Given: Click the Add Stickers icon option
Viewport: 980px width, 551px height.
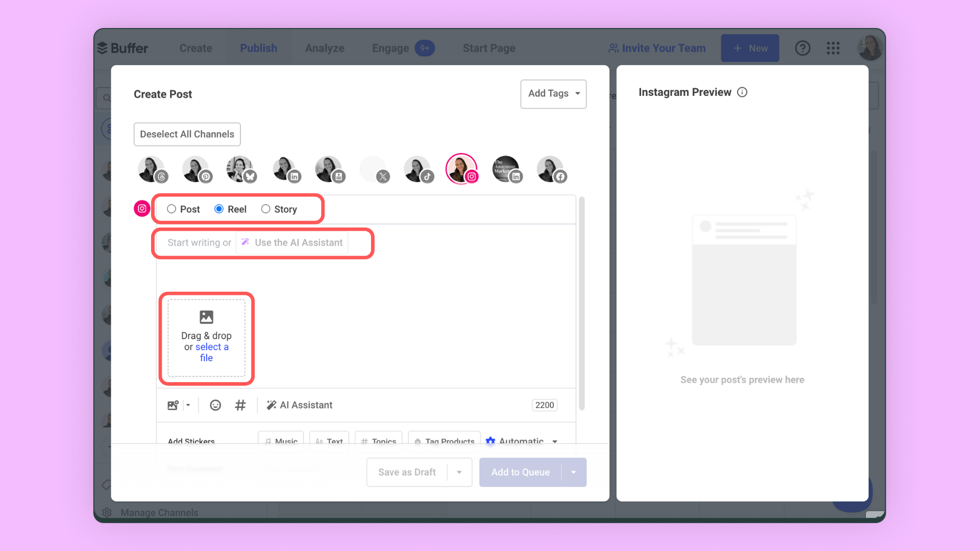Looking at the screenshot, I should pyautogui.click(x=190, y=441).
